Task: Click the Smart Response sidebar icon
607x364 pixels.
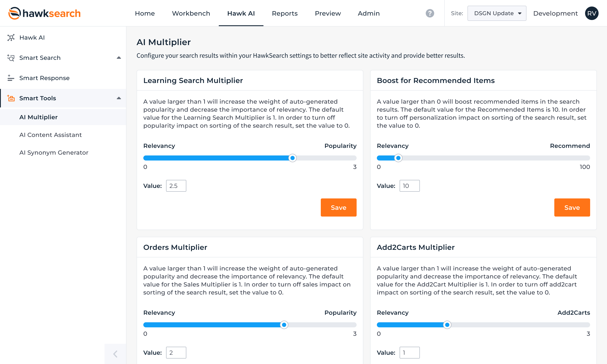Action: [x=11, y=78]
